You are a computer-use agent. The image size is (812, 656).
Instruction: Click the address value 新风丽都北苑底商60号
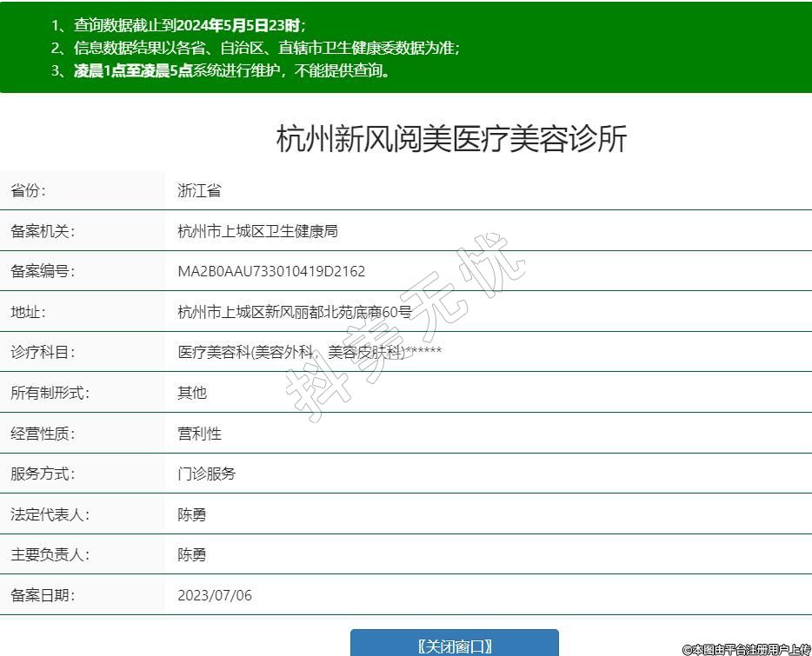[x=295, y=312]
